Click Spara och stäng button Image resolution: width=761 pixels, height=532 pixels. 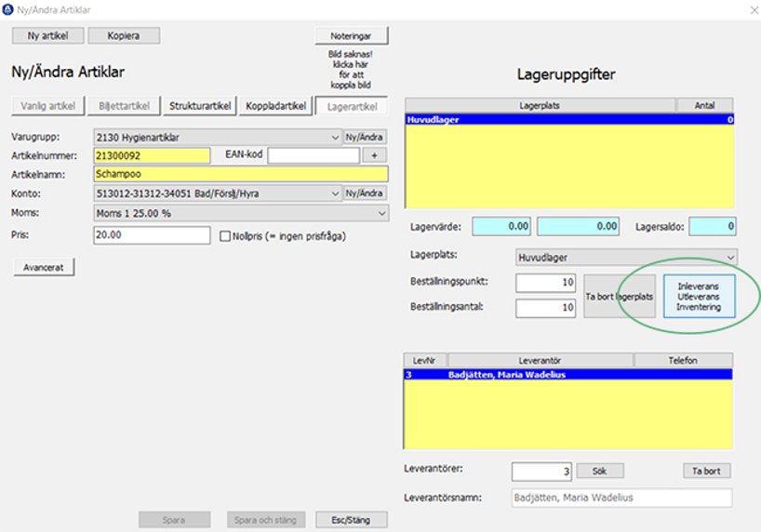click(x=265, y=520)
